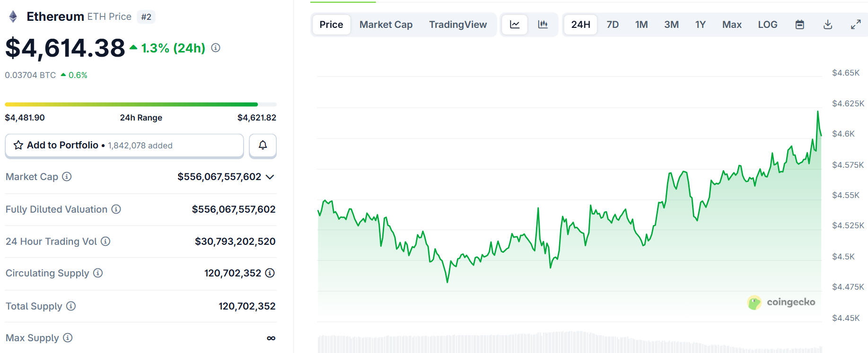Open the Max Supply info icon
Screen dimensions: 868x353
click(68, 337)
